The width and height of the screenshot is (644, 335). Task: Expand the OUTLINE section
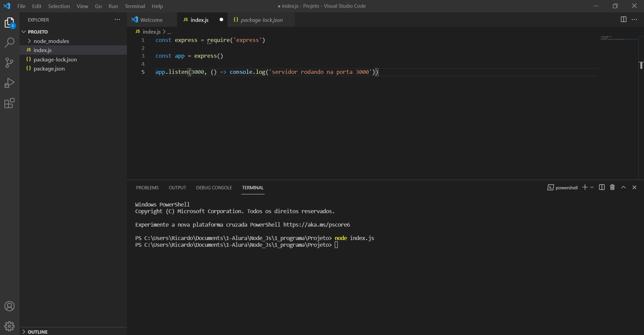[x=73, y=332]
